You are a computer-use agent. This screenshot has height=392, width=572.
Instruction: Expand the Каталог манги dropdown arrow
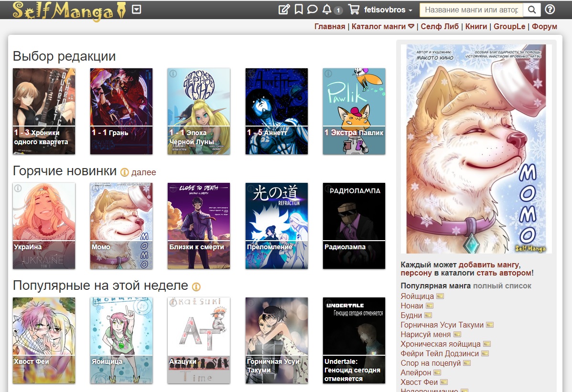pyautogui.click(x=411, y=26)
